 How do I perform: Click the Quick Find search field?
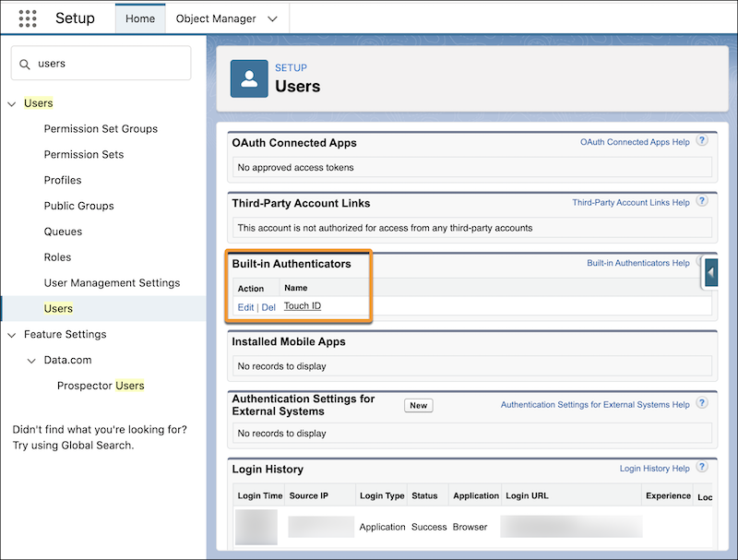[109, 64]
